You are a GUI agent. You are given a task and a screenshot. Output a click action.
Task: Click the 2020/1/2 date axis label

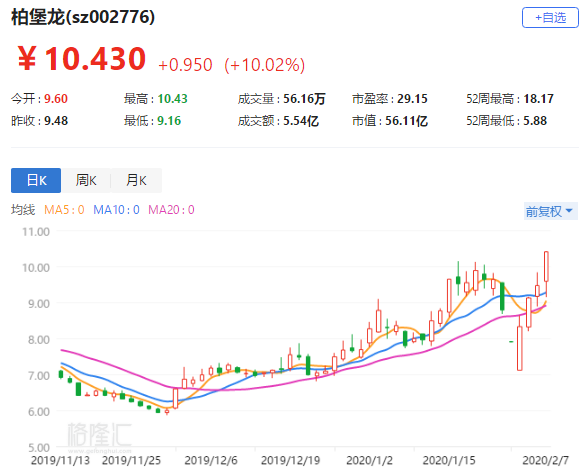point(369,460)
